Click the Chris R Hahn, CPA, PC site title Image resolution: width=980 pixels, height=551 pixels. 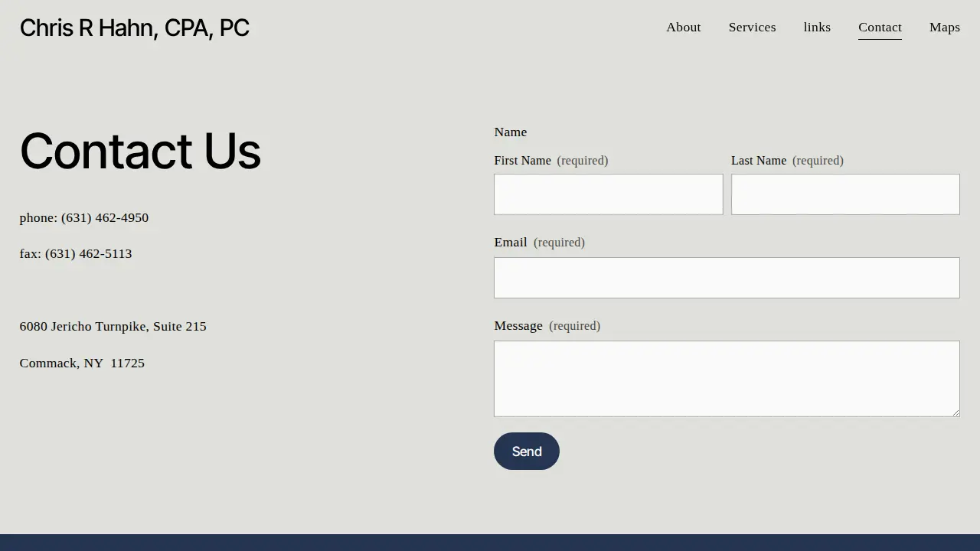point(134,28)
